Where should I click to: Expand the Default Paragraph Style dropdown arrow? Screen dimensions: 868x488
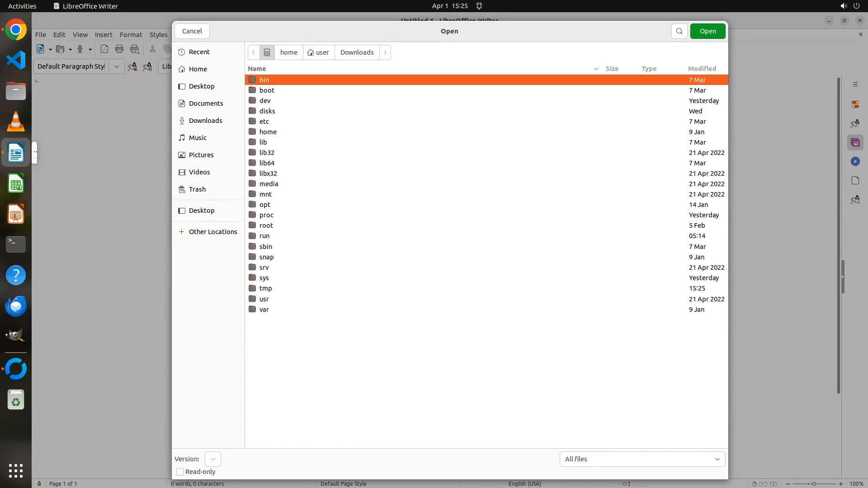point(116,66)
